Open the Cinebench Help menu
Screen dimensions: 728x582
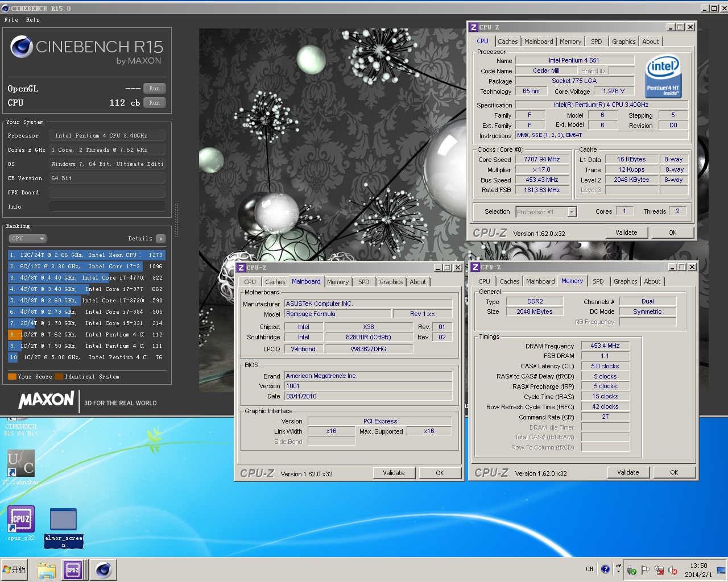point(32,20)
